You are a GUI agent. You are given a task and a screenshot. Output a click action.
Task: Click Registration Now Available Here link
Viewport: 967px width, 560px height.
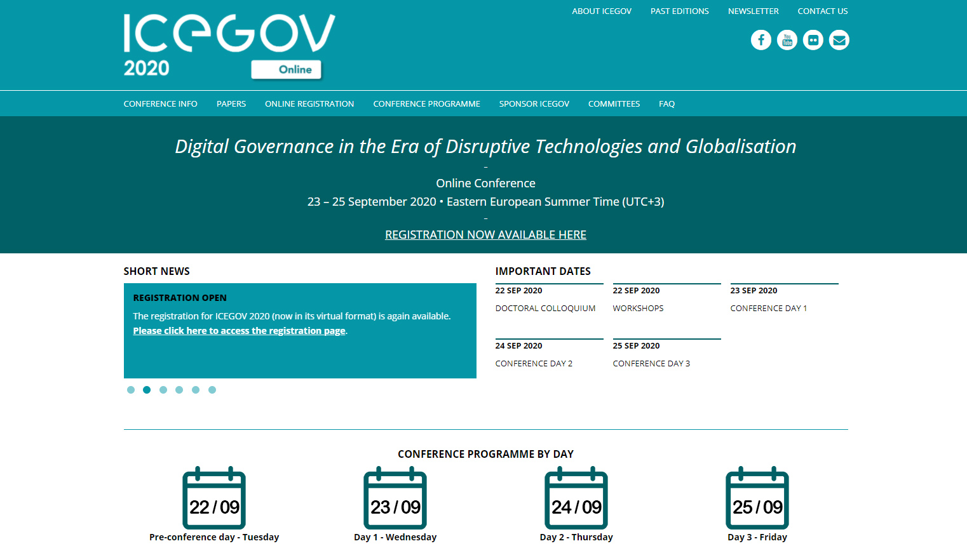click(485, 235)
